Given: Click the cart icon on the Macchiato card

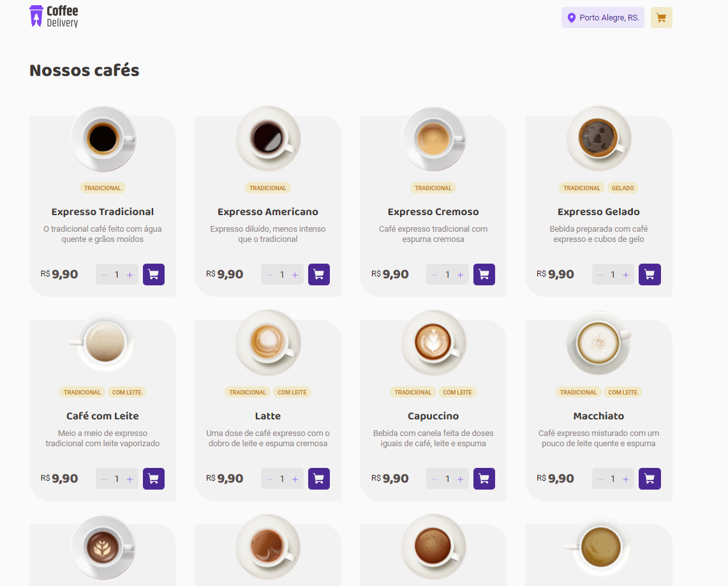Looking at the screenshot, I should (x=650, y=478).
